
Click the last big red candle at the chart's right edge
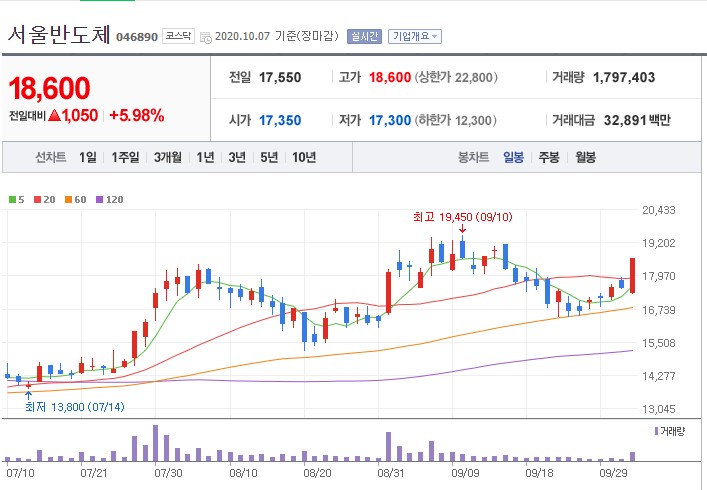tap(633, 275)
